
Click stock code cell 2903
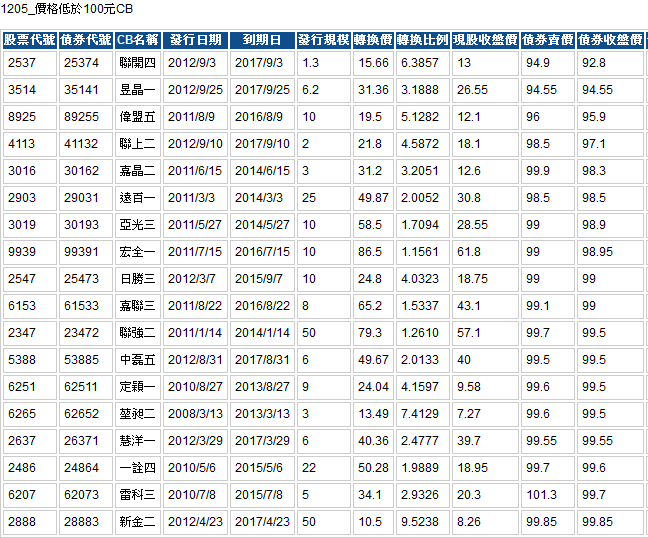pyautogui.click(x=29, y=198)
